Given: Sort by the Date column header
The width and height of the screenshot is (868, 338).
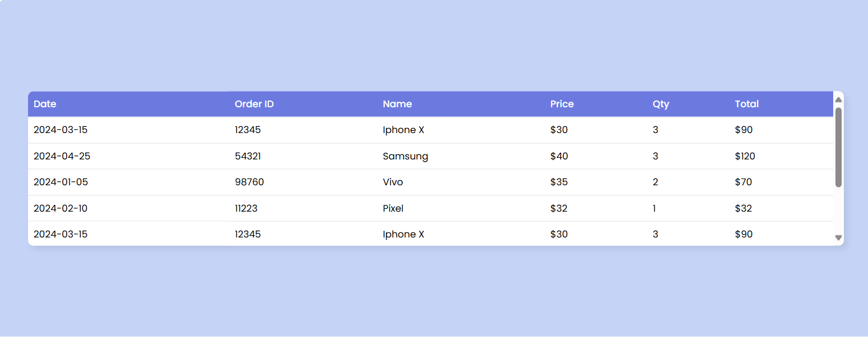Looking at the screenshot, I should pos(45,104).
